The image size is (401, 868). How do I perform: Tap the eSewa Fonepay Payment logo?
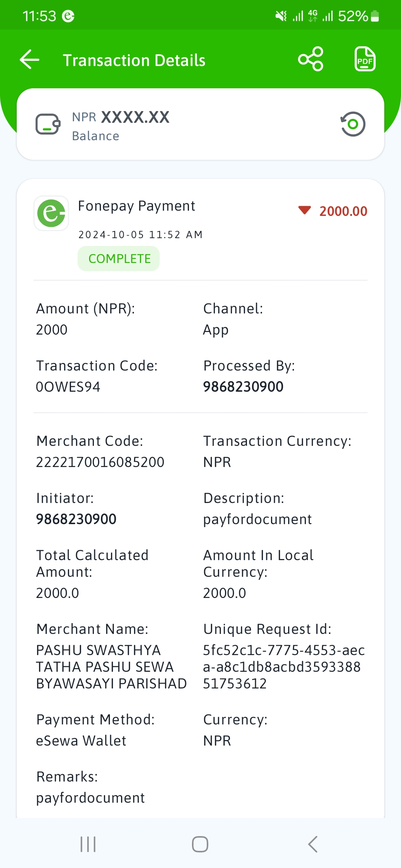pyautogui.click(x=51, y=213)
